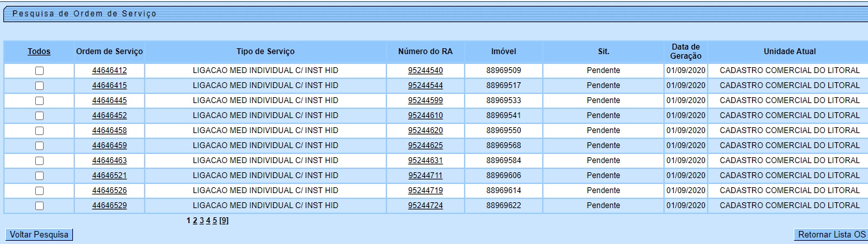
Task: Open service order 44646459
Action: [109, 145]
